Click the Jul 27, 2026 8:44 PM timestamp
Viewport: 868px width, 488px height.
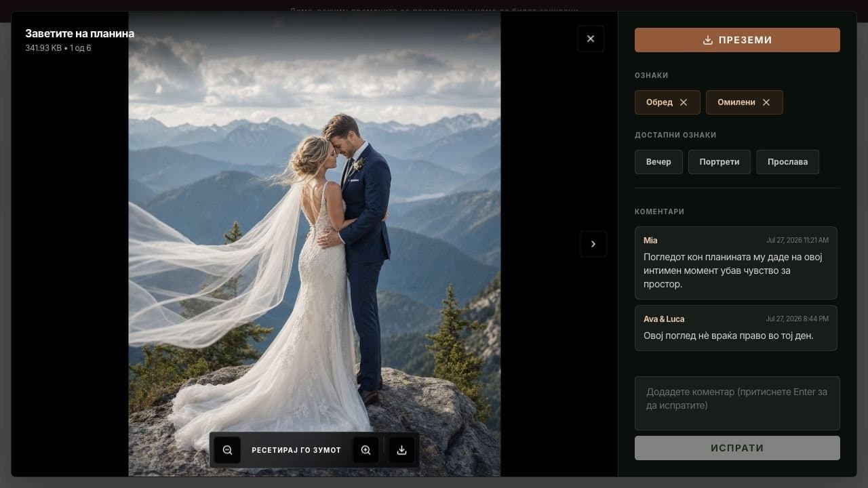(x=797, y=319)
